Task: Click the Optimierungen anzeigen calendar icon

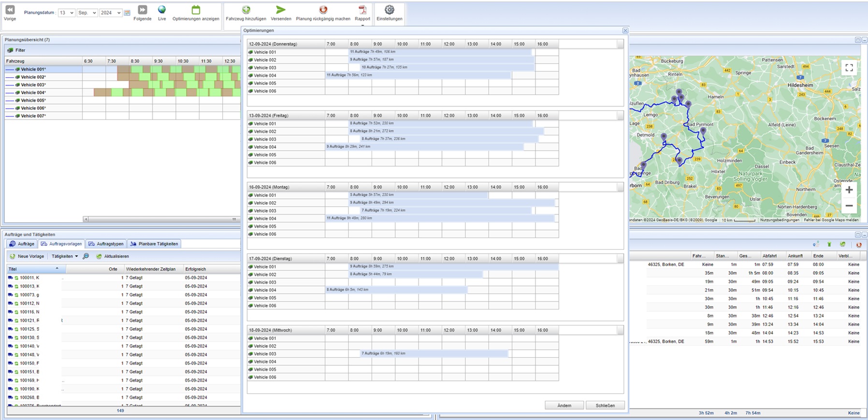Action: tap(196, 10)
